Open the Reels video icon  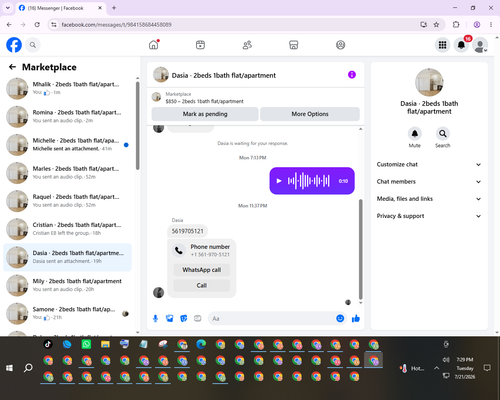(200, 45)
